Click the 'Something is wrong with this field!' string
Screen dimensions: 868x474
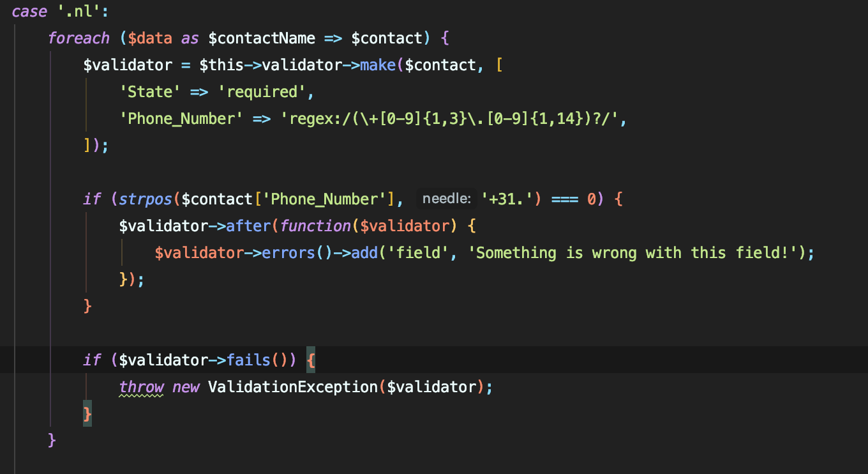click(633, 253)
